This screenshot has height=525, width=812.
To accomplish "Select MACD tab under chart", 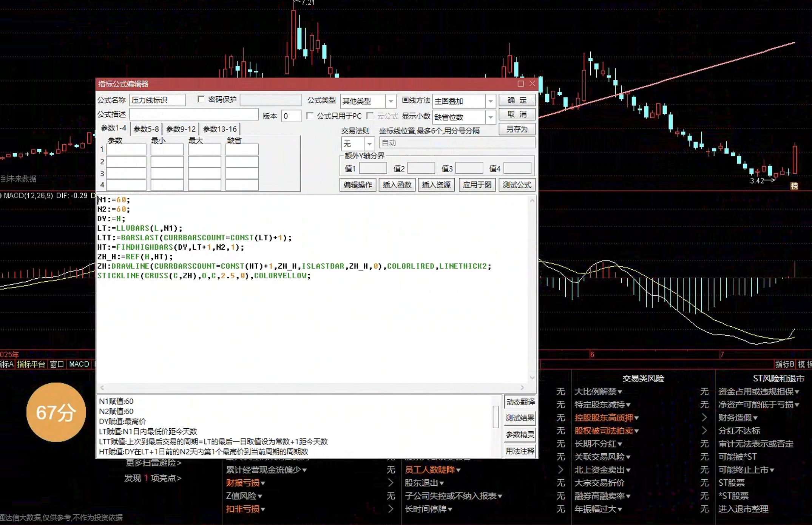I will click(x=79, y=364).
